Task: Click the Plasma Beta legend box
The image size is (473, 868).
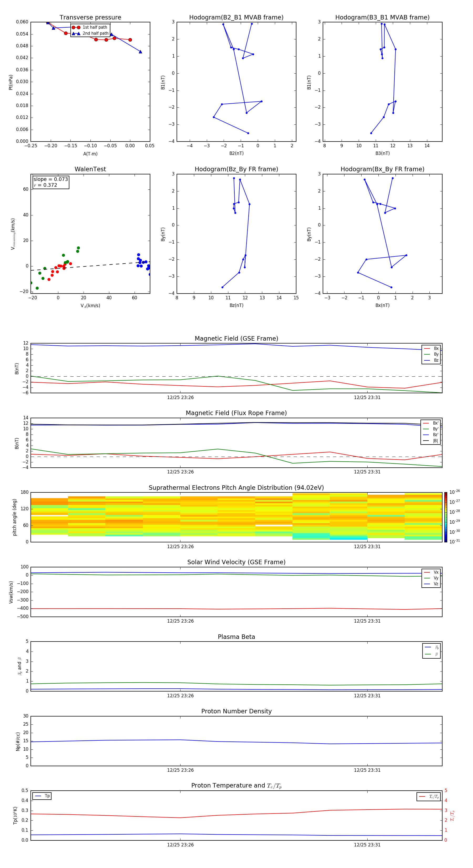Action: (431, 651)
